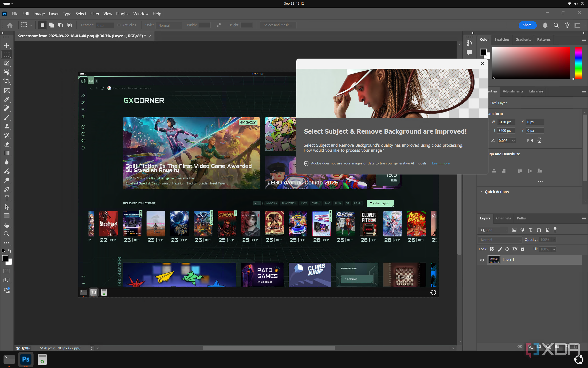Open the Filter menu
The image size is (588, 368).
coord(95,14)
